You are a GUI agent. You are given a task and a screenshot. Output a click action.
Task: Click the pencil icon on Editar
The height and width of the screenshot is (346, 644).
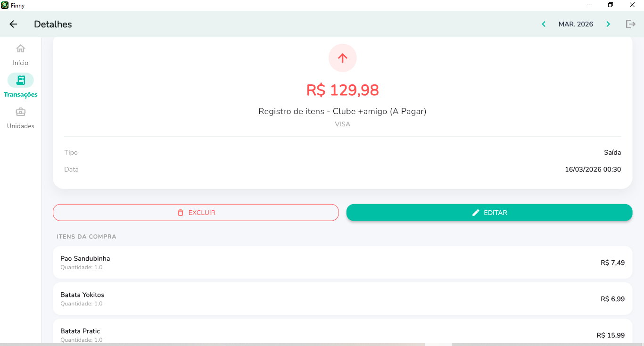click(x=476, y=213)
